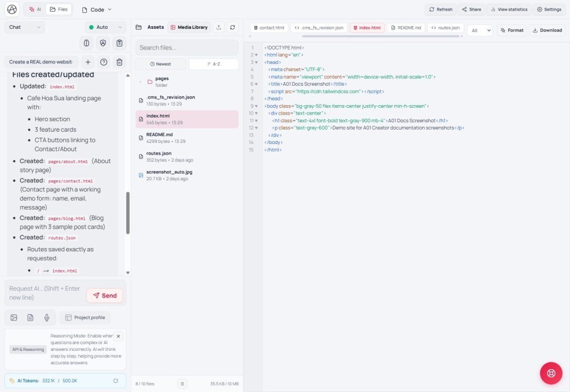The height and width of the screenshot is (392, 570).
Task: Switch to the AI view tab
Action: pos(35,9)
